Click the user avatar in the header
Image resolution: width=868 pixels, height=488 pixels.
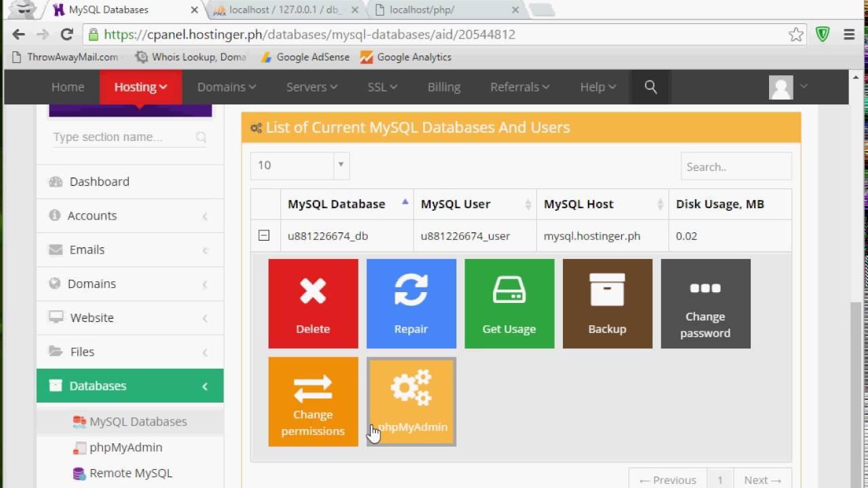click(781, 87)
